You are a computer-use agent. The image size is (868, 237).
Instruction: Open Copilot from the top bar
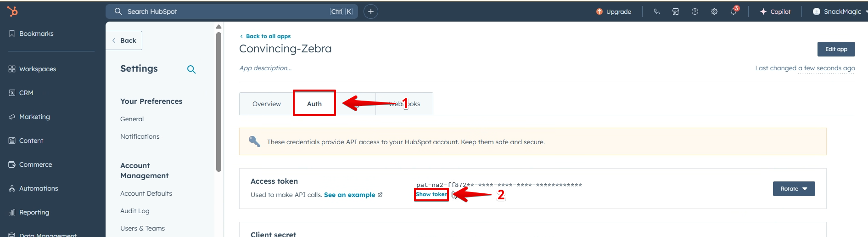pyautogui.click(x=775, y=11)
